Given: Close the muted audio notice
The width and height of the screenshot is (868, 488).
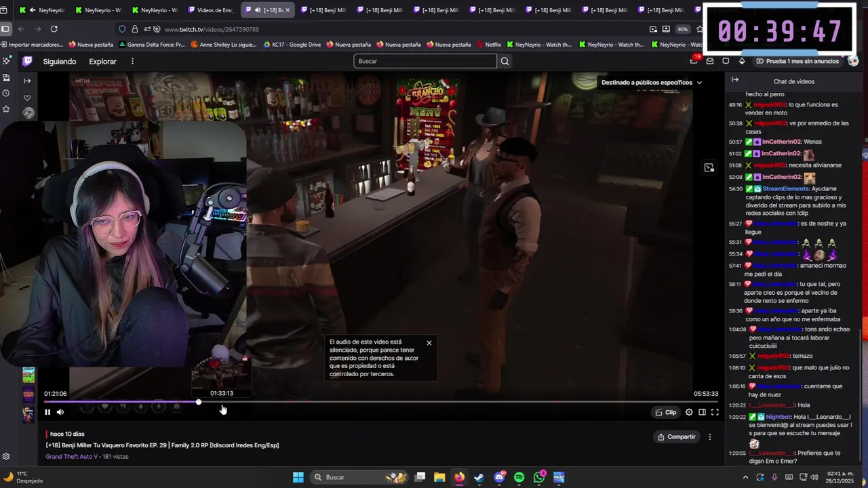Looking at the screenshot, I should click(429, 343).
